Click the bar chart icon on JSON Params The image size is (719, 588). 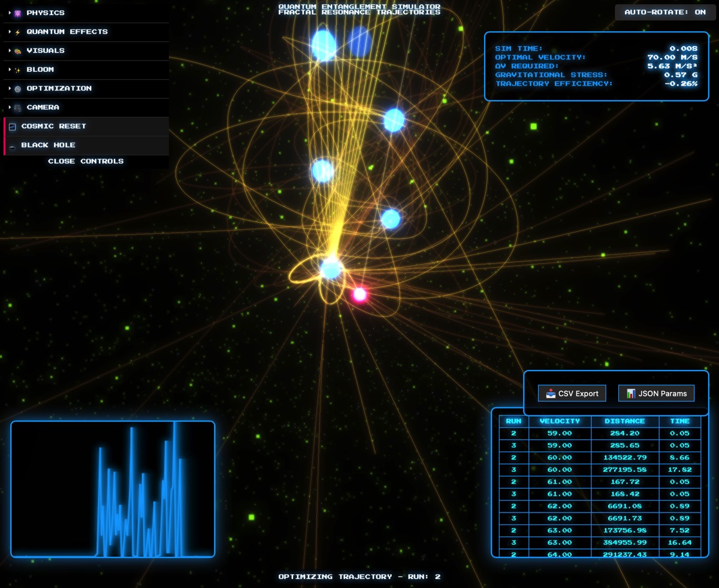point(631,393)
